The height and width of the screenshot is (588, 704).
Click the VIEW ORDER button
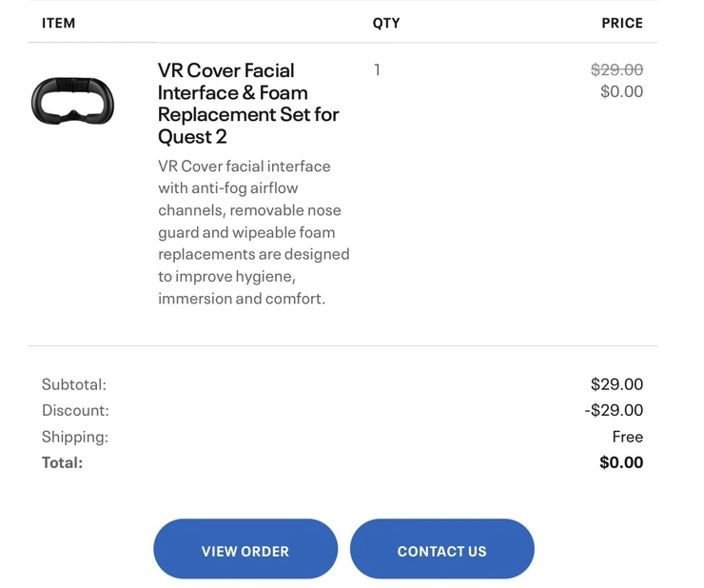(x=245, y=550)
